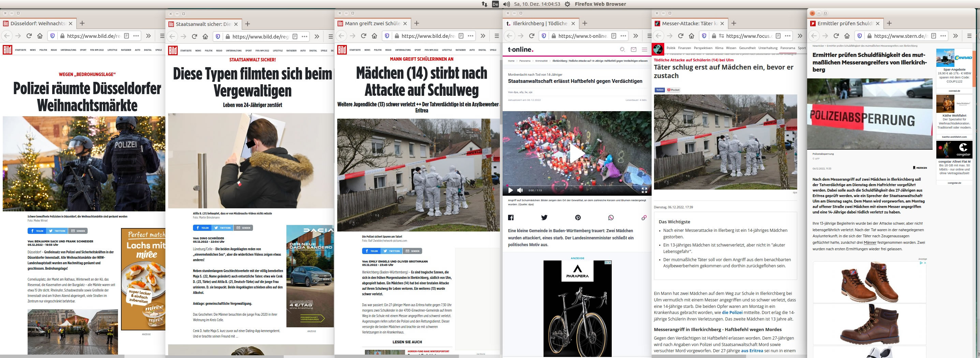Close the Staatsanwalt sicher tab
Screen dimensions: 980x358
click(x=236, y=24)
